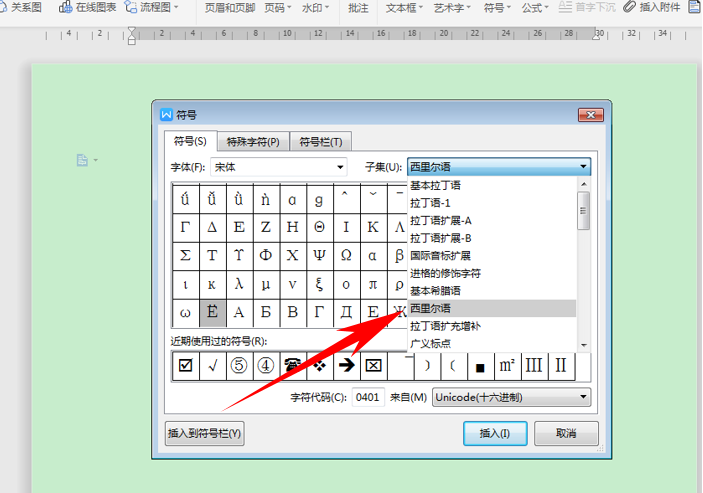The height and width of the screenshot is (493, 703).
Task: Click the 字符代码 character code field
Action: (x=368, y=397)
